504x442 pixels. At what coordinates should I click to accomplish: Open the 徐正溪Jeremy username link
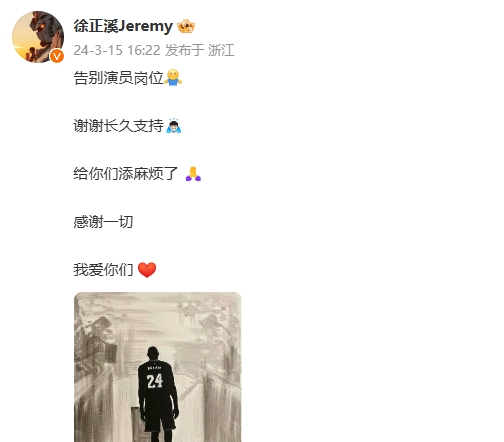click(123, 26)
